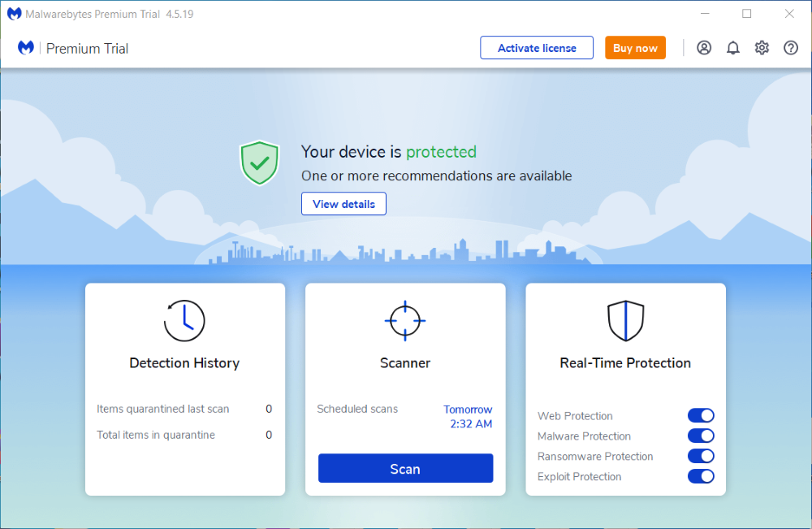Toggle Ransomware Protection switch
The height and width of the screenshot is (529, 812).
pyautogui.click(x=700, y=456)
